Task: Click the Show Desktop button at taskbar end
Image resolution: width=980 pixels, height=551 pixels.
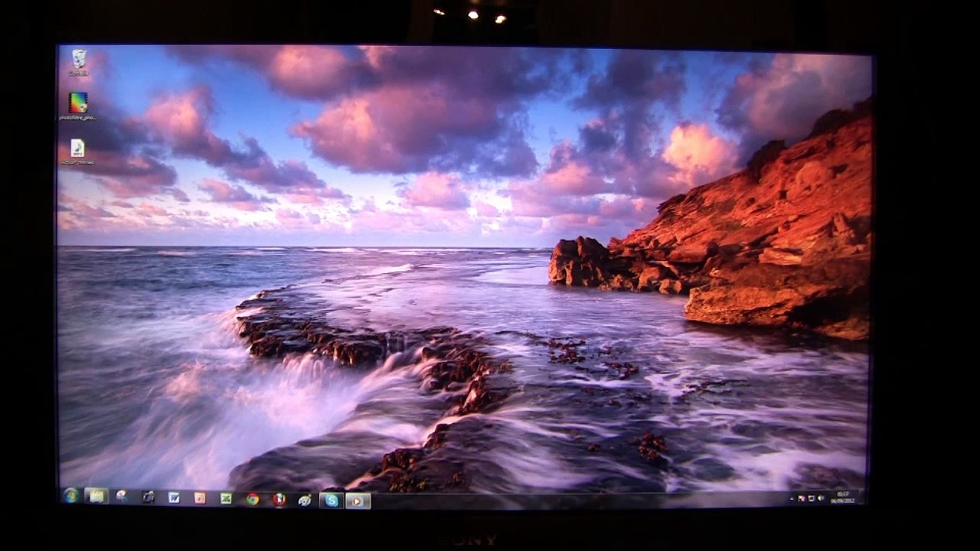Action: click(x=861, y=497)
